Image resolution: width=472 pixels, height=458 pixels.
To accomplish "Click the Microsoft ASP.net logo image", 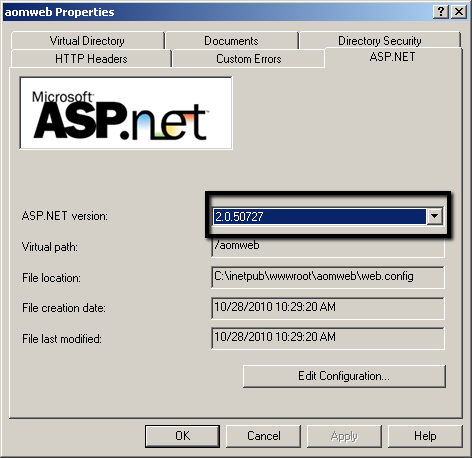I will coord(126,113).
